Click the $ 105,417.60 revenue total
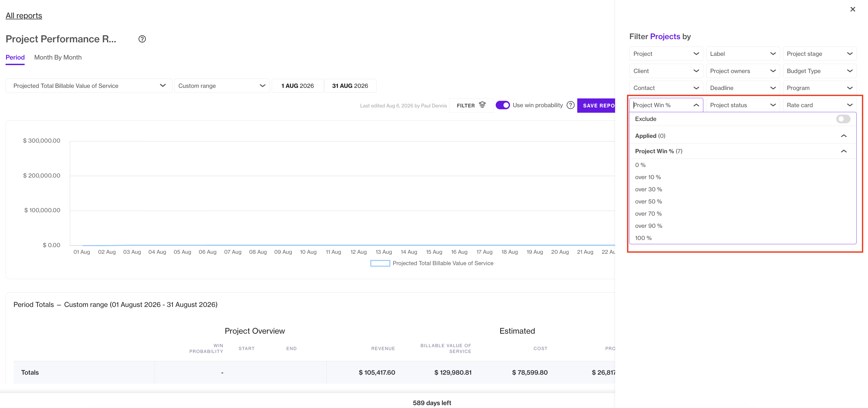Image resolution: width=868 pixels, height=408 pixels. pos(377,372)
